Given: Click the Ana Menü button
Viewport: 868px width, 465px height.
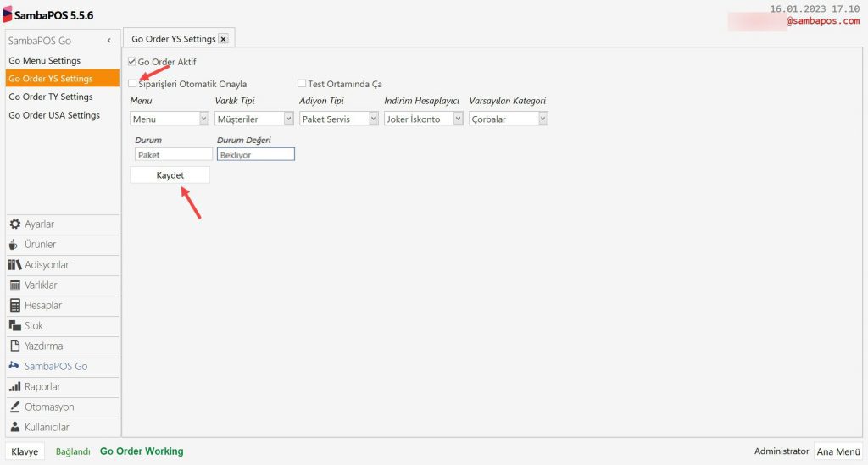Looking at the screenshot, I should 838,451.
